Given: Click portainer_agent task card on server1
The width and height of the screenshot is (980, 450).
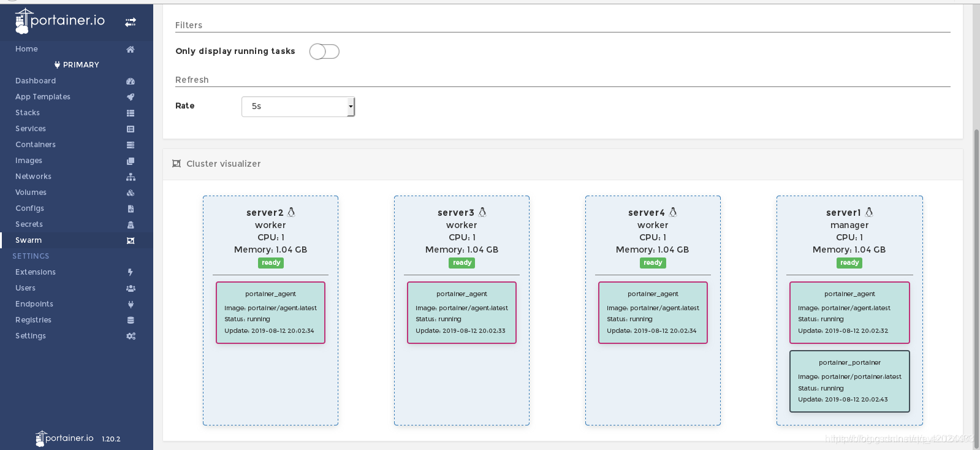Looking at the screenshot, I should coord(849,313).
